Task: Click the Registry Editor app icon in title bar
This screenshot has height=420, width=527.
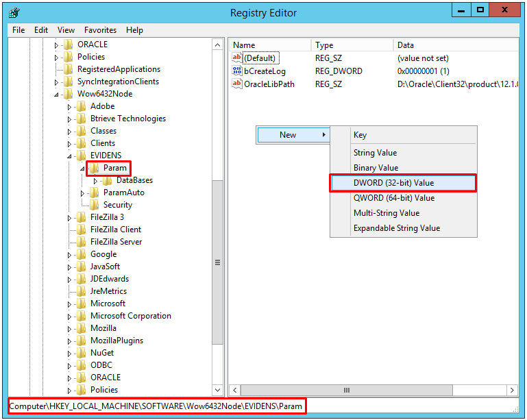Action: [14, 12]
